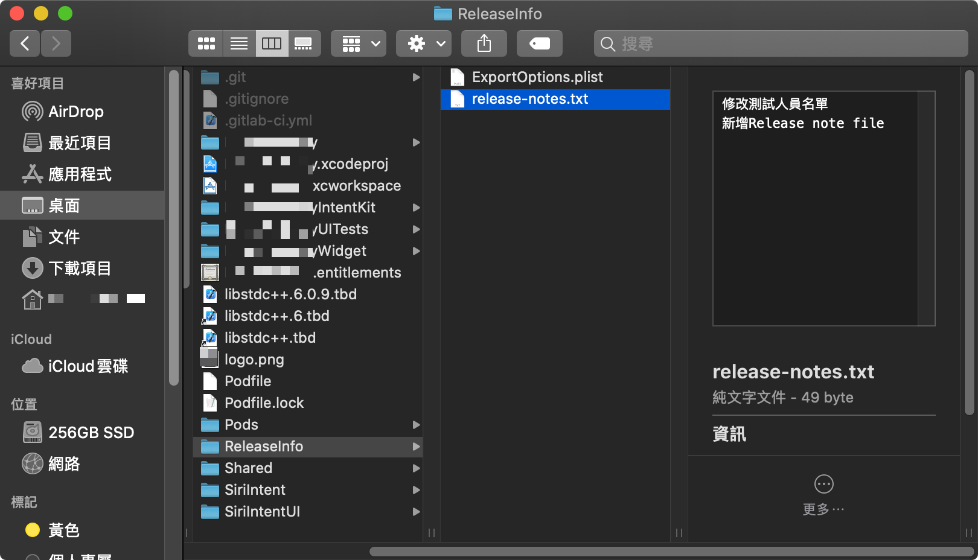The height and width of the screenshot is (560, 978).
Task: Select the xcworkspace file icon
Action: point(210,186)
